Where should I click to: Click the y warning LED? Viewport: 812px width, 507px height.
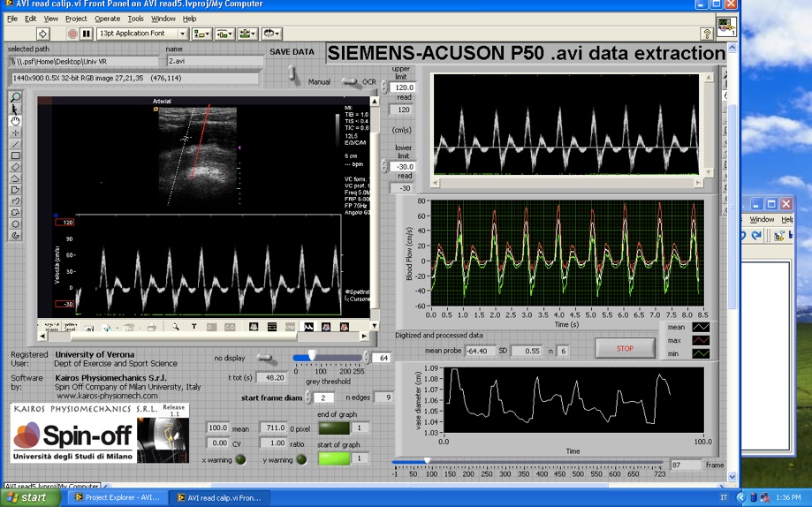[x=301, y=459]
